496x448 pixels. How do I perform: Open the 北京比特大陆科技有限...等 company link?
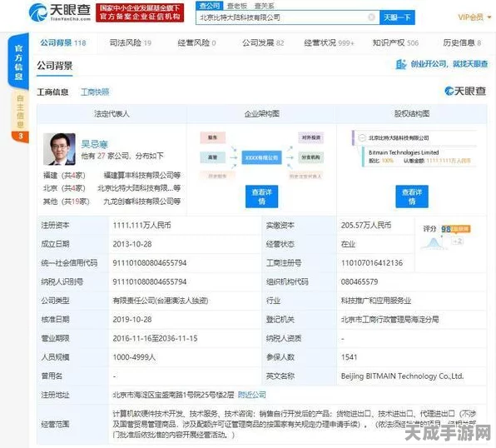click(138, 188)
